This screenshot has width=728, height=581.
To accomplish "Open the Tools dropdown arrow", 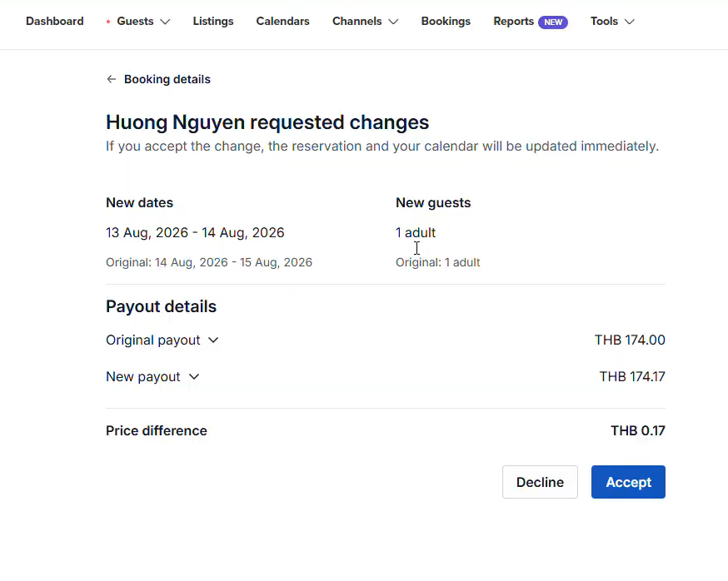I will (629, 22).
